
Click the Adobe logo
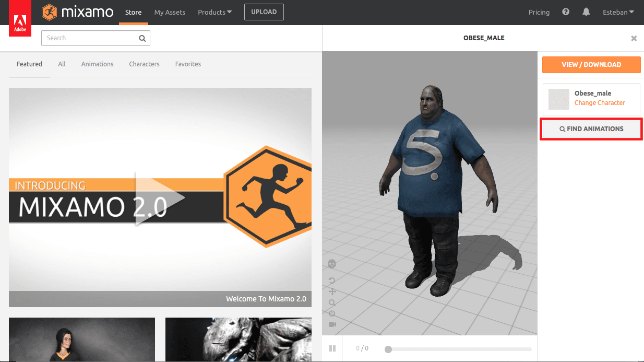tap(20, 18)
